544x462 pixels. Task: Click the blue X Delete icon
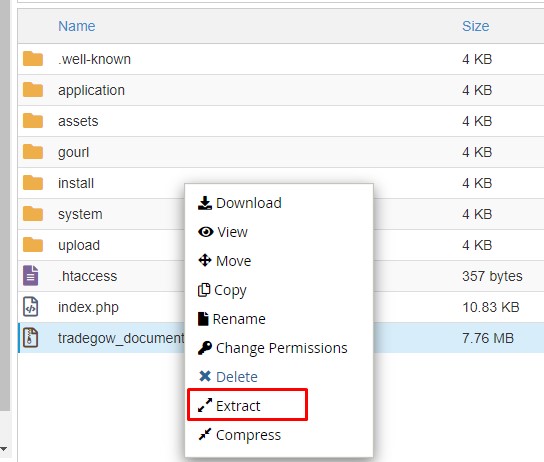point(205,376)
